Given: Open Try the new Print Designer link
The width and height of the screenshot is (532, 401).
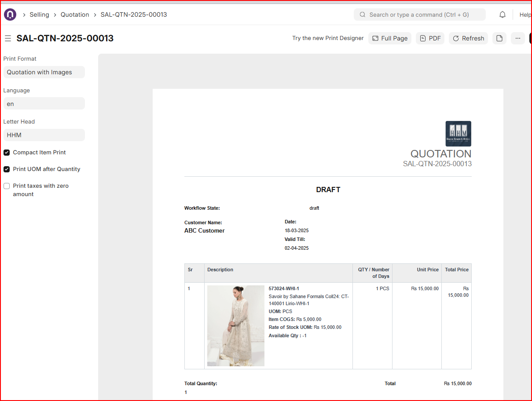Looking at the screenshot, I should (328, 38).
